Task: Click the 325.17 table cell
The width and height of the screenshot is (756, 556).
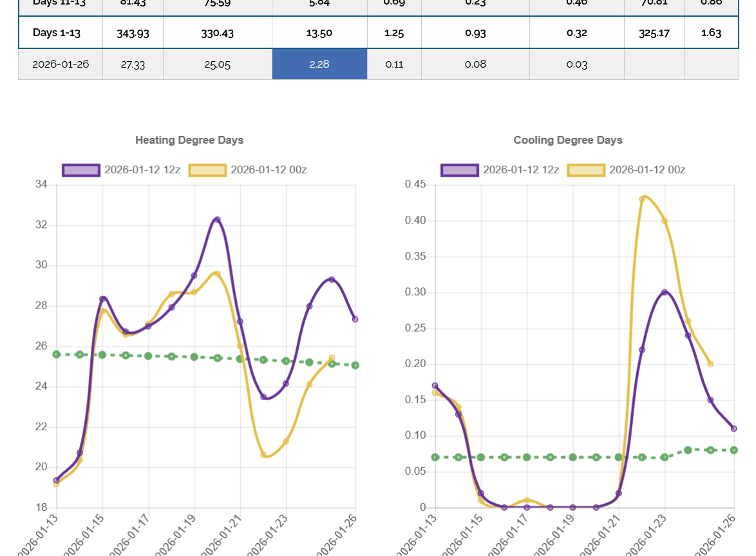Action: click(654, 33)
